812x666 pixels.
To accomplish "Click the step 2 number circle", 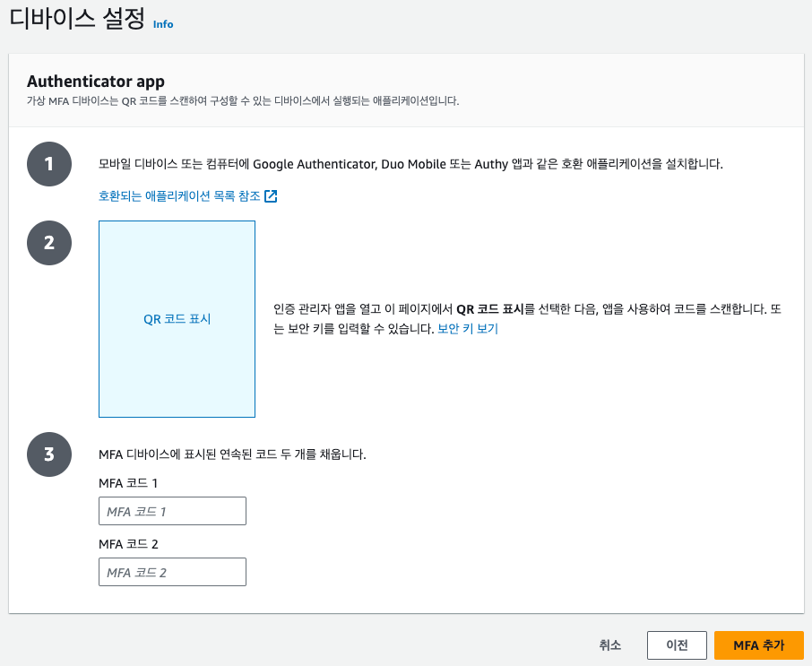I will [x=49, y=243].
